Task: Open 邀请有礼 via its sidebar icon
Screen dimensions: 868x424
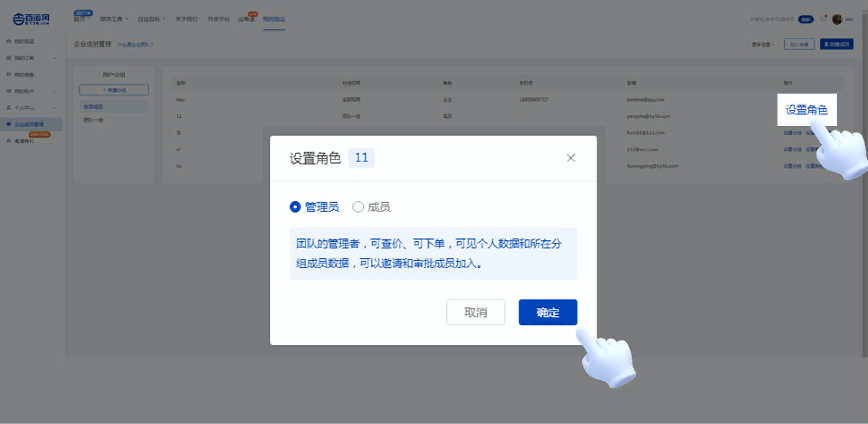Action: click(x=9, y=141)
